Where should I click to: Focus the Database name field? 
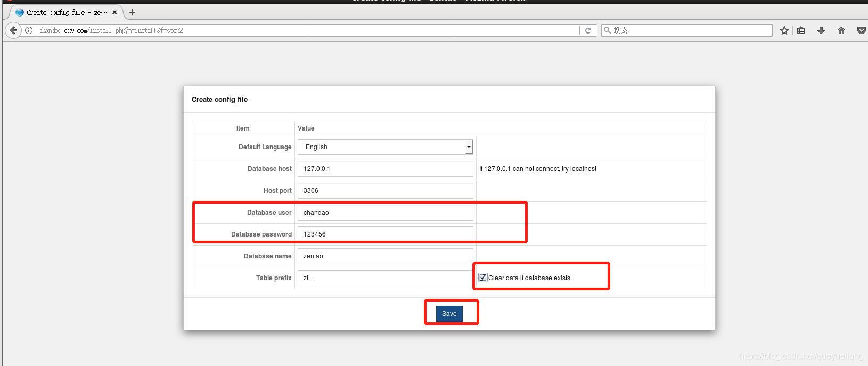point(386,256)
